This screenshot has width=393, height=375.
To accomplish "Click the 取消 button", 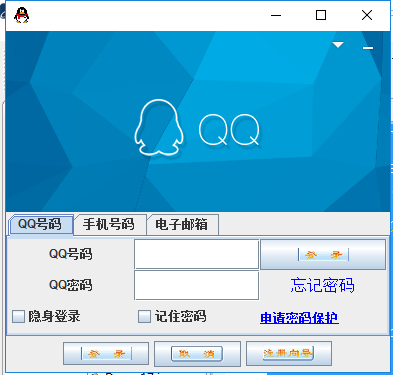I will click(197, 353).
